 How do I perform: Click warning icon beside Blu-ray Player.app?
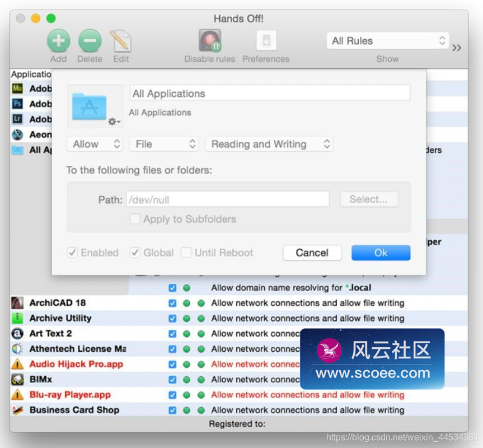pos(17,395)
